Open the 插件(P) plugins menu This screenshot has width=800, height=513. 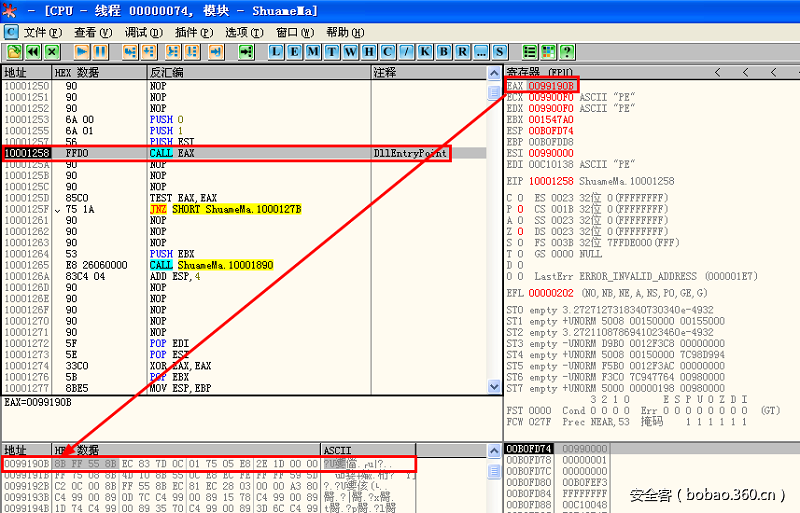tap(193, 32)
